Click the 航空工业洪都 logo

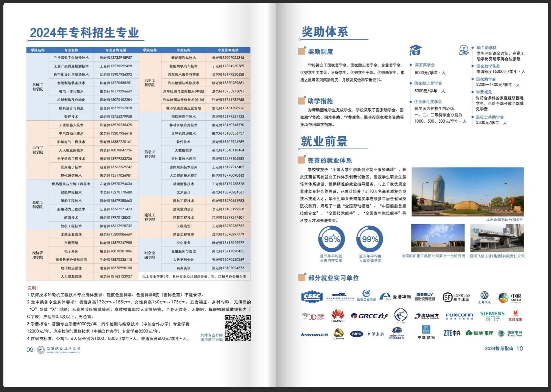[366, 295]
